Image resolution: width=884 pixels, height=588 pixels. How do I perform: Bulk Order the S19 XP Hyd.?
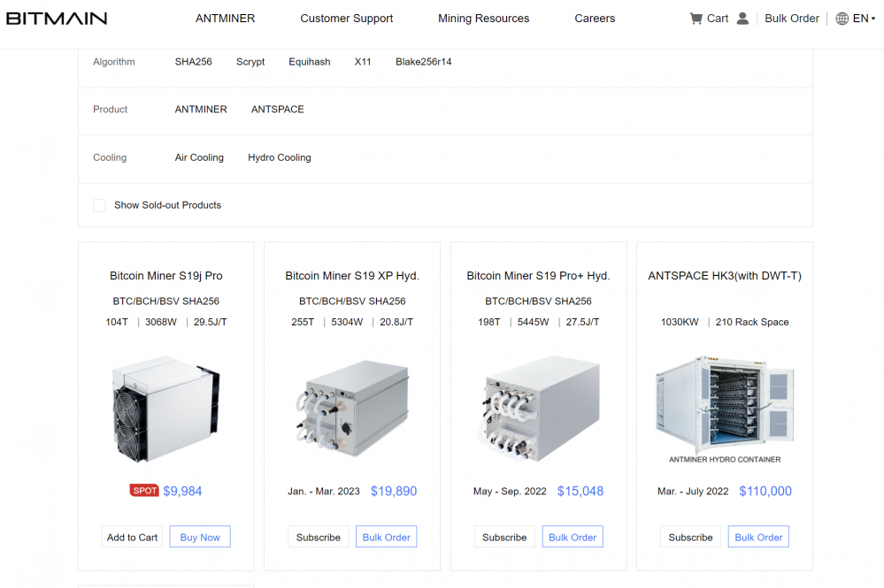386,537
